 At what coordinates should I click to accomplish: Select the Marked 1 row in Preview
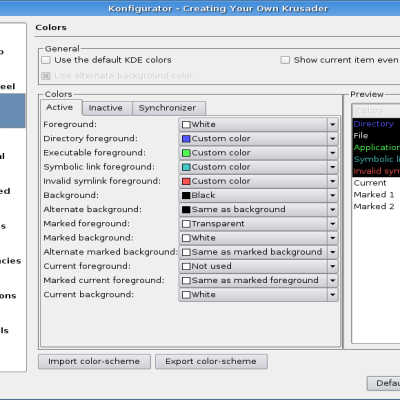click(376, 195)
